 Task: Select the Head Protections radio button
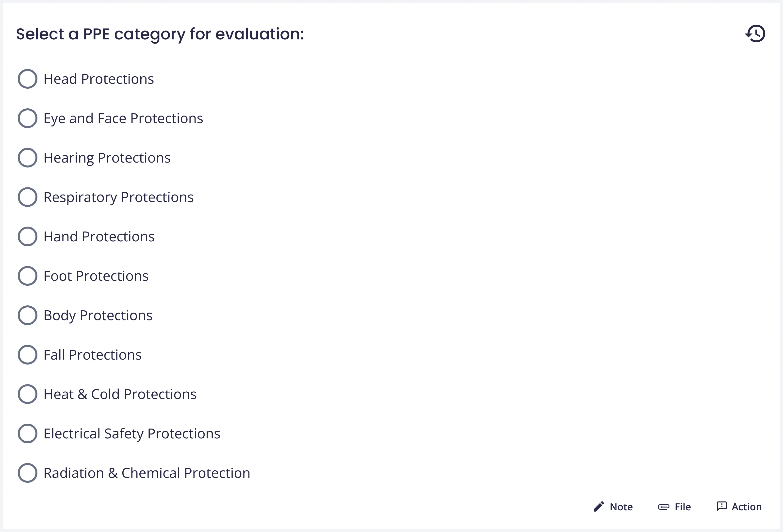27,79
